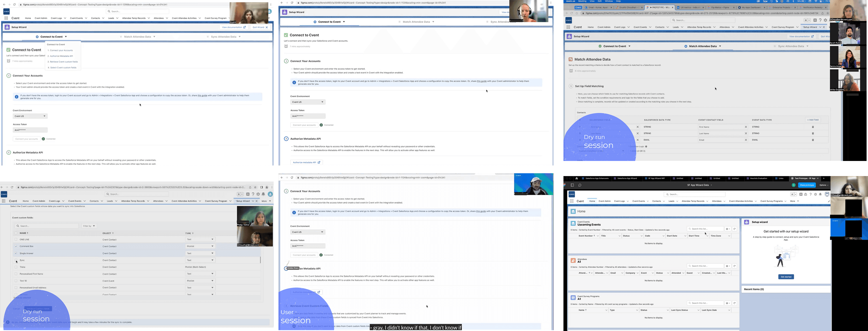Clear the Last Name Cvent contact field
The image size is (868, 331).
[x=746, y=133]
